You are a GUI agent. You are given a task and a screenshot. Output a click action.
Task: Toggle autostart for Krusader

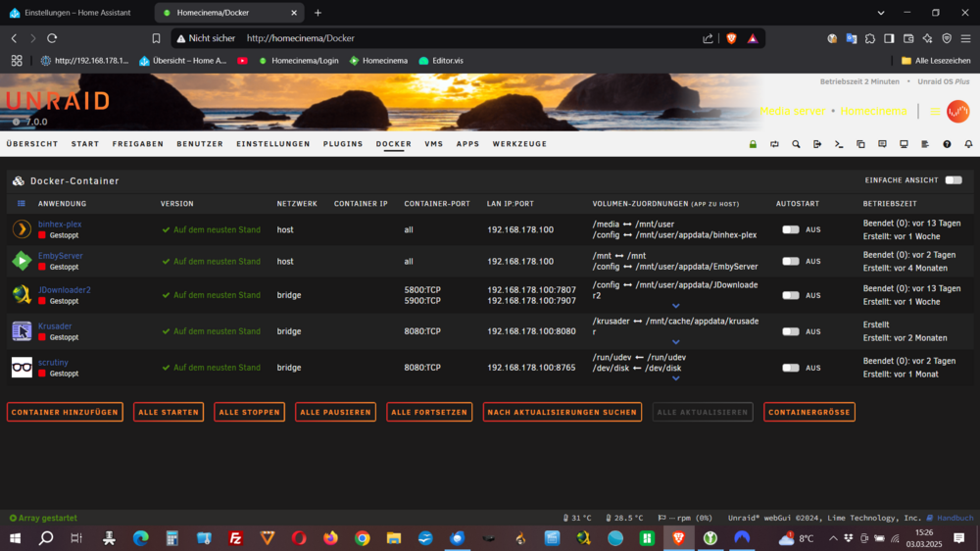(x=791, y=331)
